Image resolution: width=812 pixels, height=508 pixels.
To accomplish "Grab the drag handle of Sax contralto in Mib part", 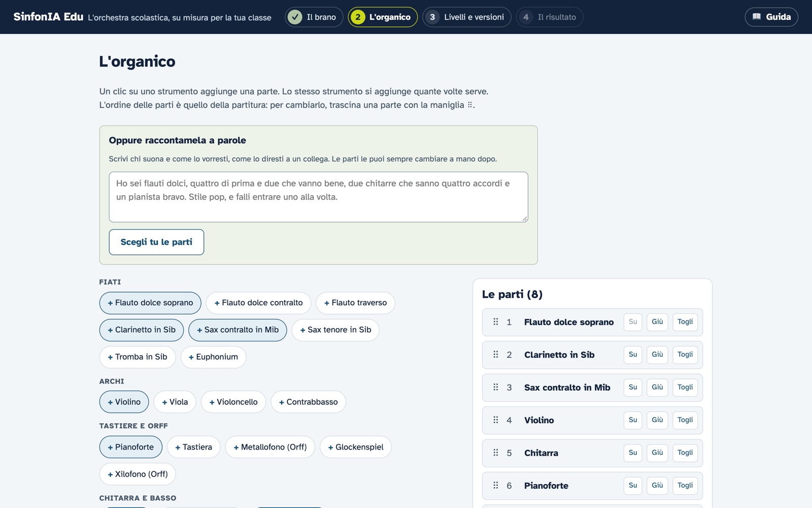I will click(x=496, y=387).
